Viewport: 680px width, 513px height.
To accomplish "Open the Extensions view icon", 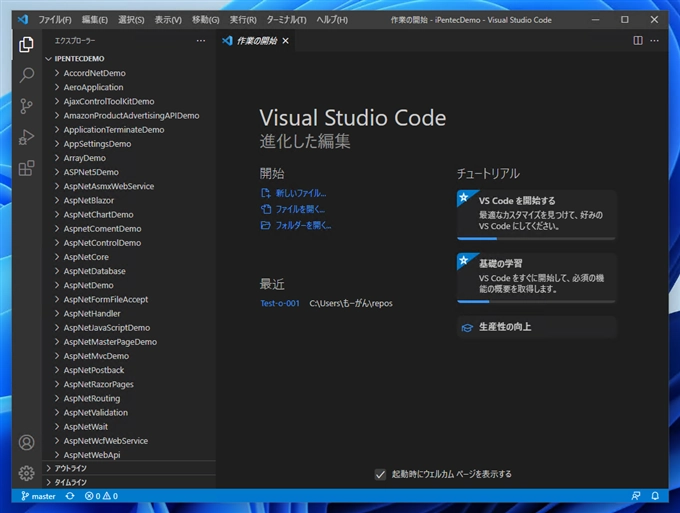I will pyautogui.click(x=26, y=168).
